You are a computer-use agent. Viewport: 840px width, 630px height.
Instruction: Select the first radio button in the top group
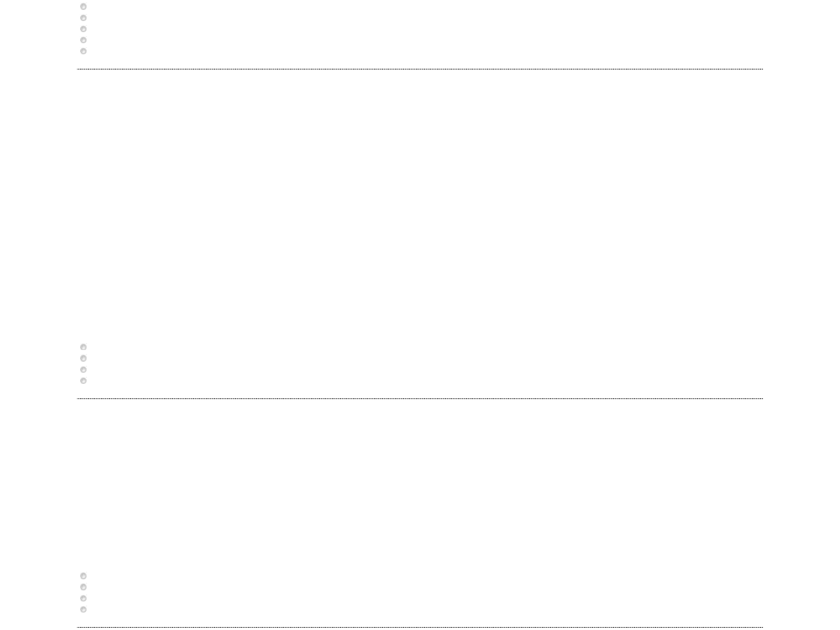tap(83, 7)
